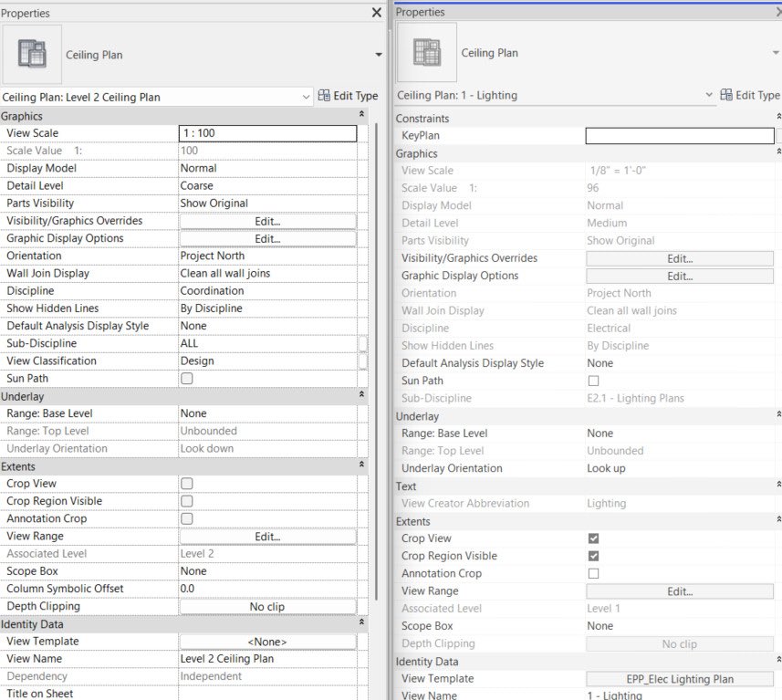Open the 'Ceiling Plan: Level 2 Ceiling Plan' instance dropdown
782x700 pixels.
point(307,98)
